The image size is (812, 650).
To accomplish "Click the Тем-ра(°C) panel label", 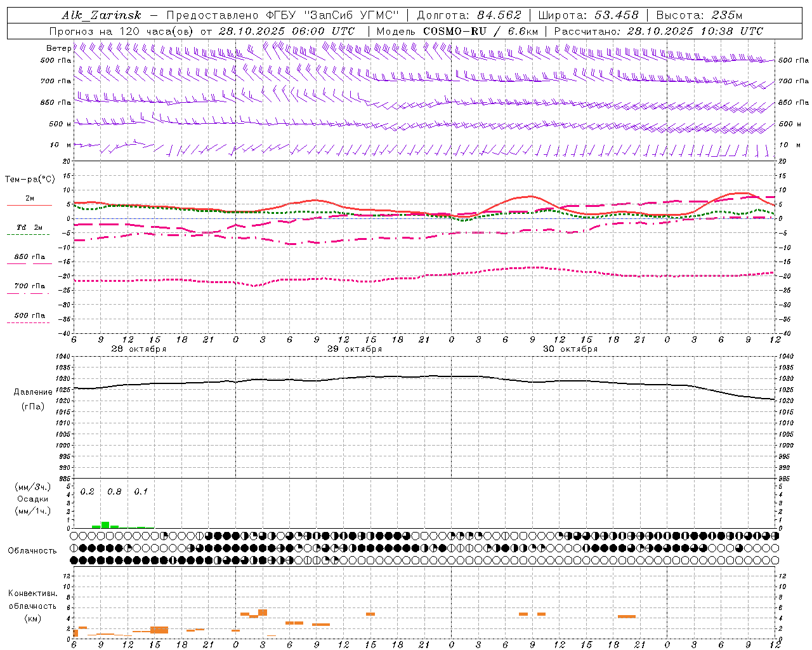I will point(30,180).
